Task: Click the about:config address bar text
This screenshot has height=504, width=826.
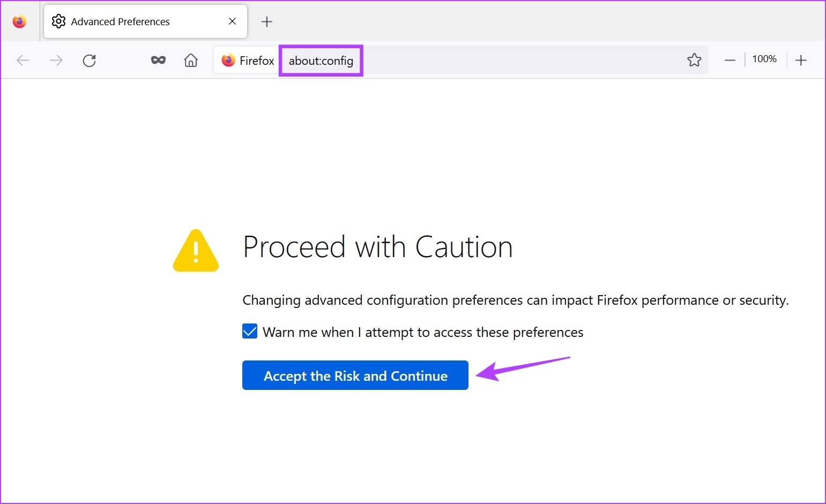Action: click(x=321, y=61)
